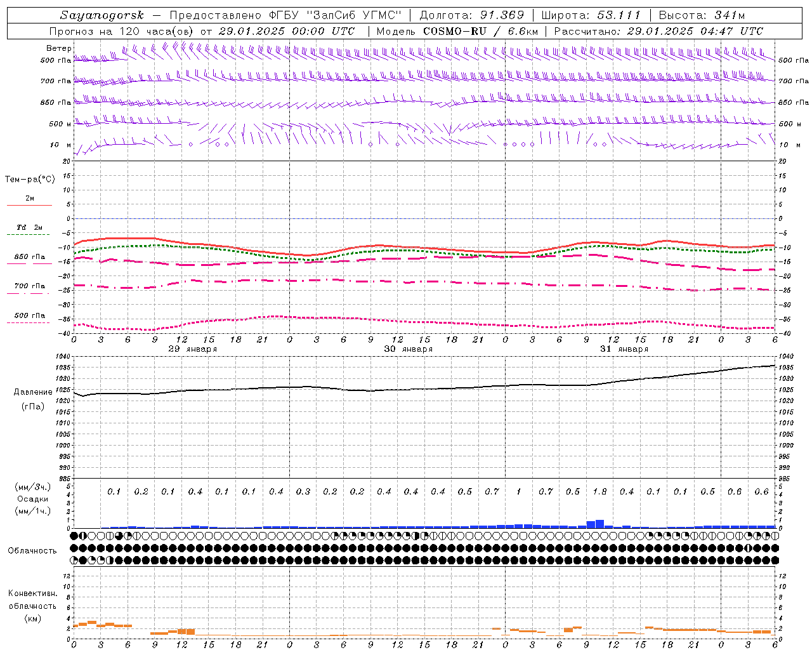Screen dimensions: 812x650
Task: Select the '1.8' precipitation total value
Action: [599, 492]
